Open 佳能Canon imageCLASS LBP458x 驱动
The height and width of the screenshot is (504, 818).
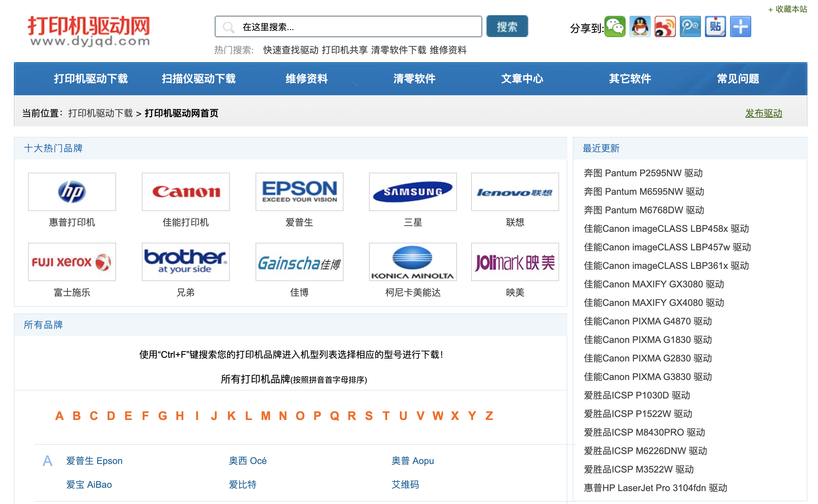(666, 229)
